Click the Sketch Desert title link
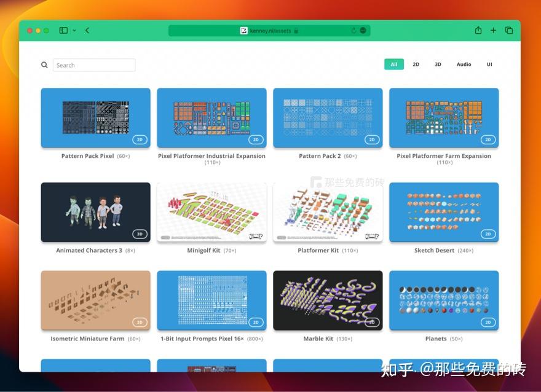The width and height of the screenshot is (541, 392). 434,250
